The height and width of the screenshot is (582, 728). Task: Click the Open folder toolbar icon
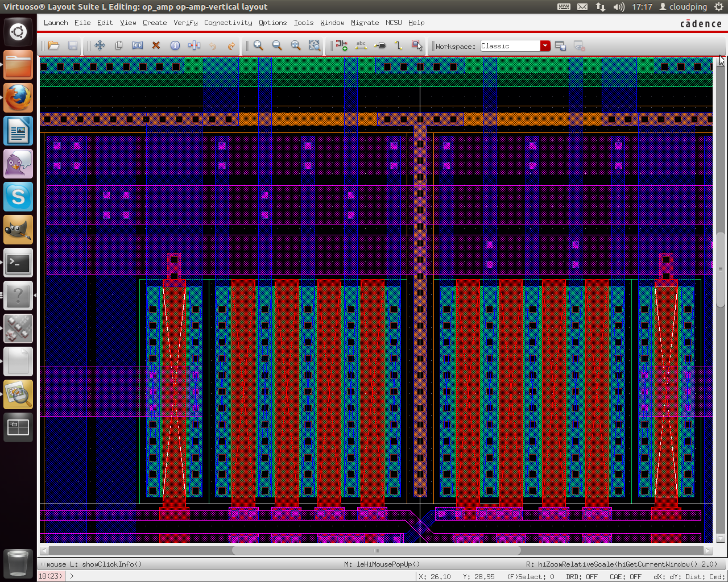tap(54, 45)
